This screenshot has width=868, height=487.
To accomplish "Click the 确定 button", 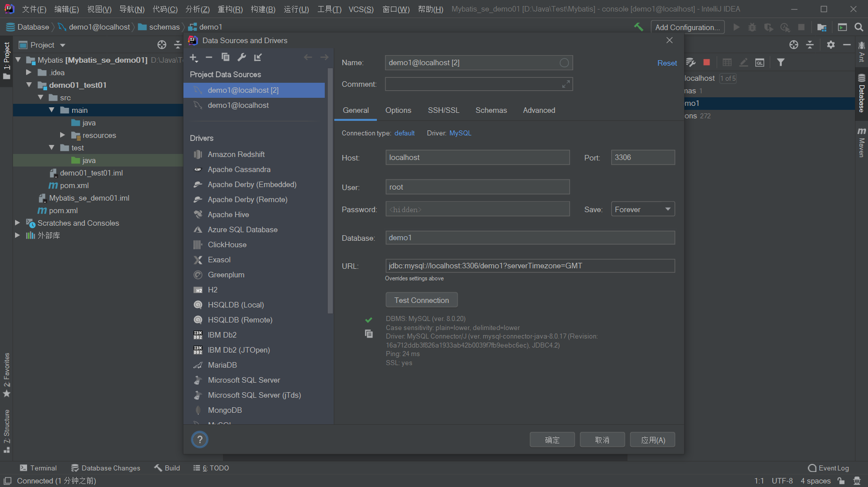I will [552, 440].
